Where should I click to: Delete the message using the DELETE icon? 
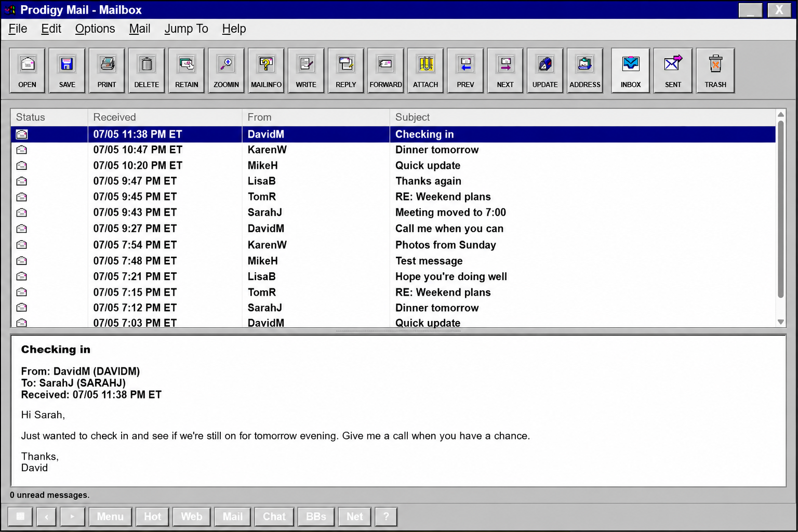147,71
